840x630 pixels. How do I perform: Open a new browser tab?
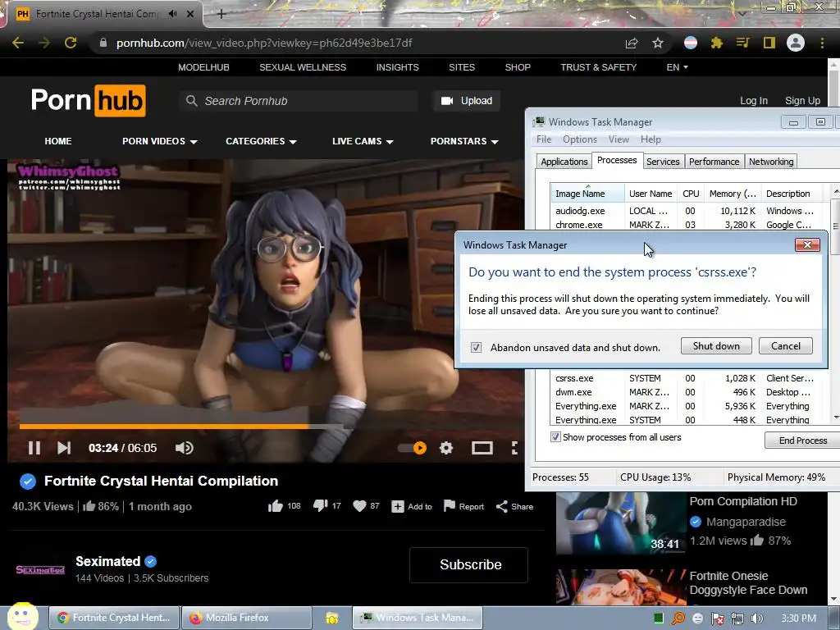(221, 14)
